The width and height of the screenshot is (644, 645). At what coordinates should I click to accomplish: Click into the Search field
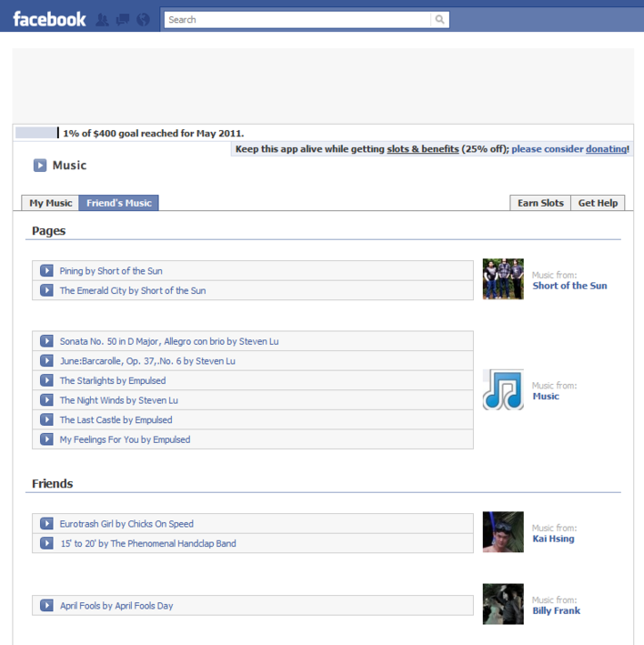point(297,19)
